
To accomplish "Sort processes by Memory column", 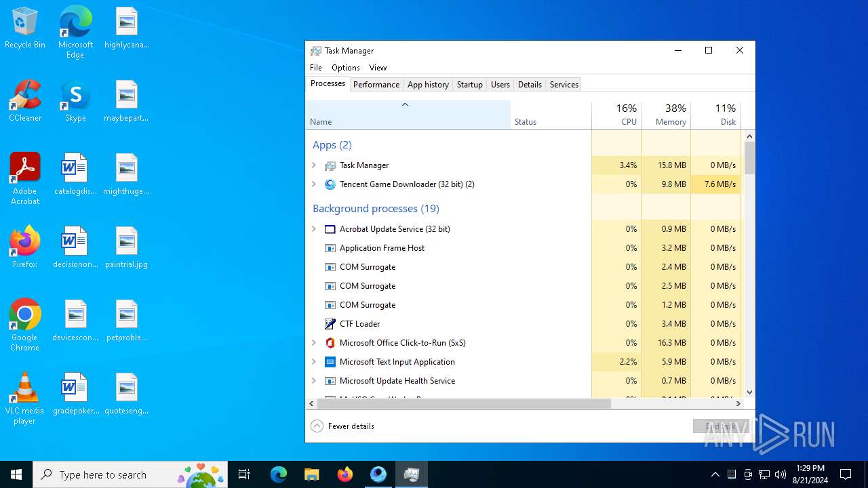I will [666, 115].
